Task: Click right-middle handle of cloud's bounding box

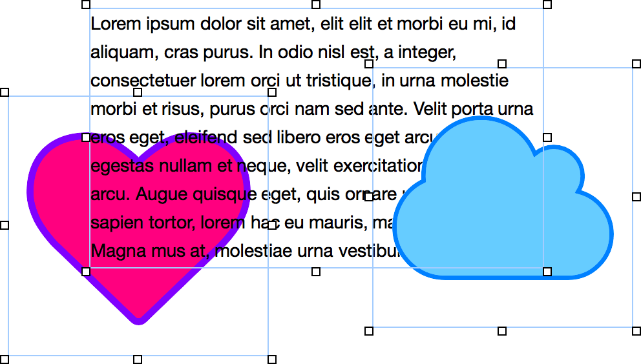Action: pos(636,197)
